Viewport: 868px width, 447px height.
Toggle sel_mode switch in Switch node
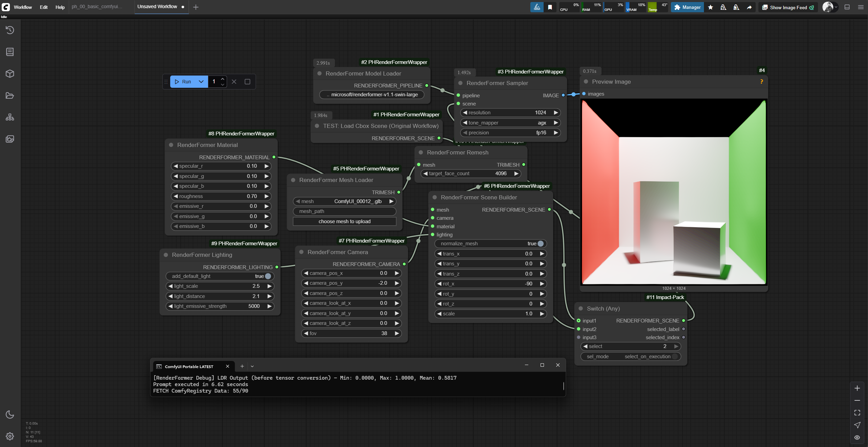click(x=631, y=357)
